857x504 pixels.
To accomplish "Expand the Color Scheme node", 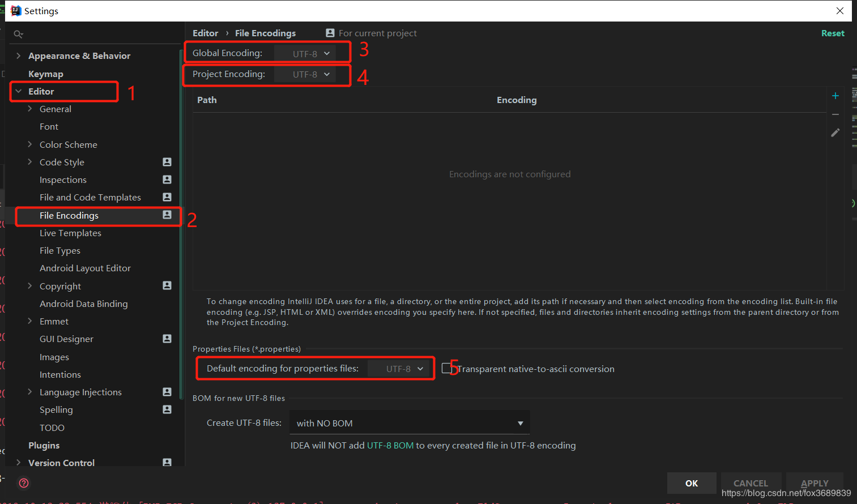I will (x=29, y=144).
